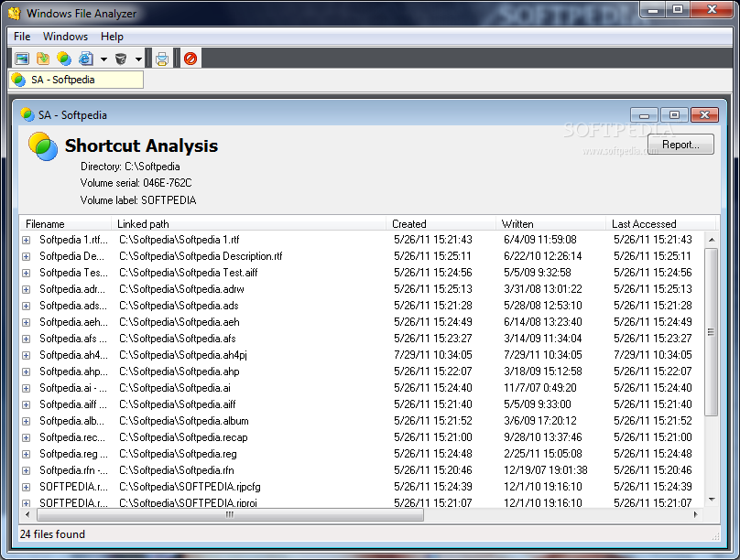Expand the Softpedia Test.aiff row
Viewport: 740px width, 560px height.
pyautogui.click(x=27, y=273)
